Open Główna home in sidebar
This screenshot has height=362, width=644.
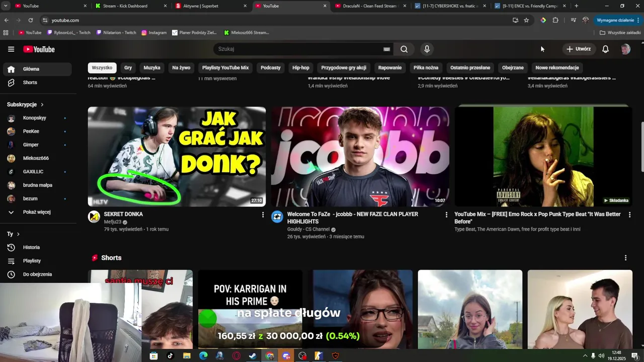pos(36,69)
